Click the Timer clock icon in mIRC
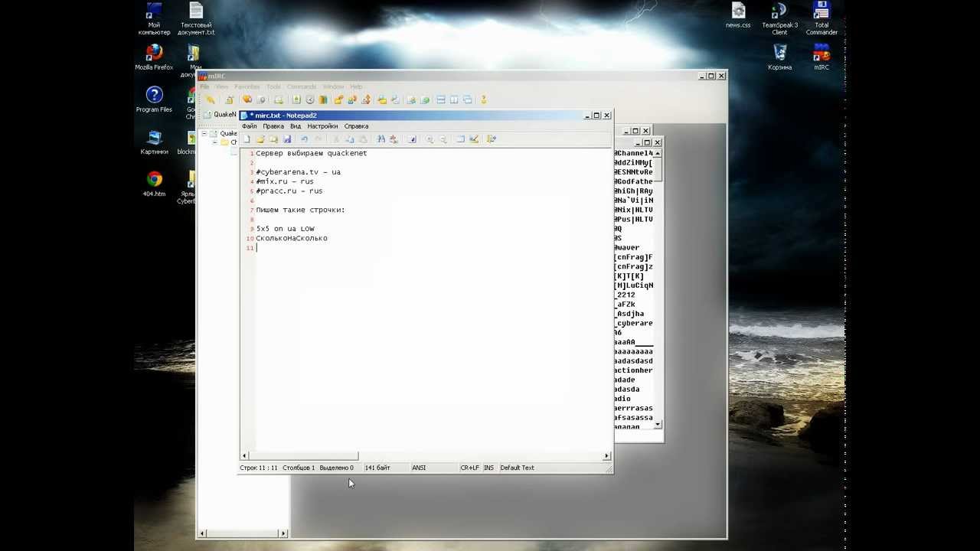Viewport: 980px width, 551px height. [310, 99]
